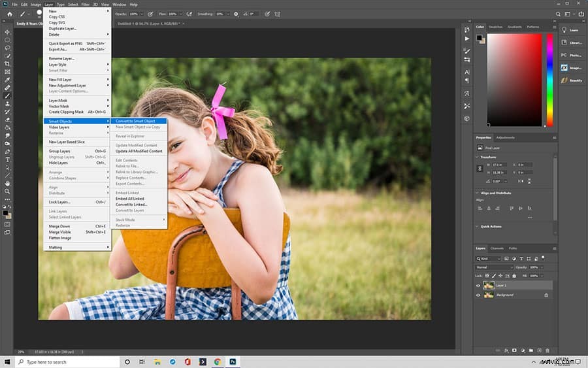
Task: Click the Add layer mask icon
Action: coord(515,350)
